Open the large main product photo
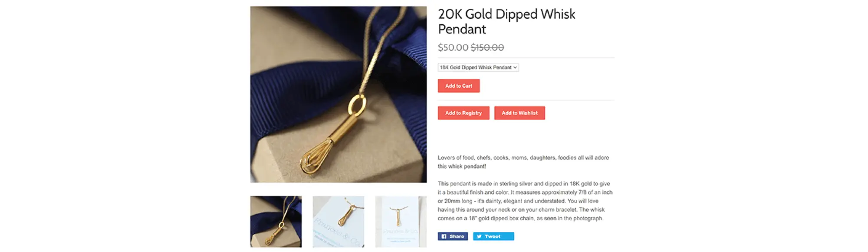 (x=339, y=94)
